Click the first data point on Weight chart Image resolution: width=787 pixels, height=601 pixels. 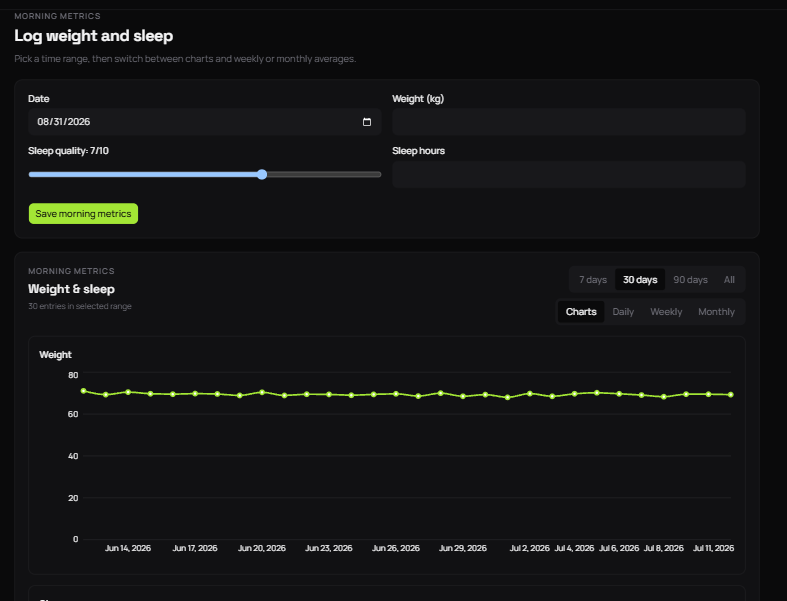[83, 391]
